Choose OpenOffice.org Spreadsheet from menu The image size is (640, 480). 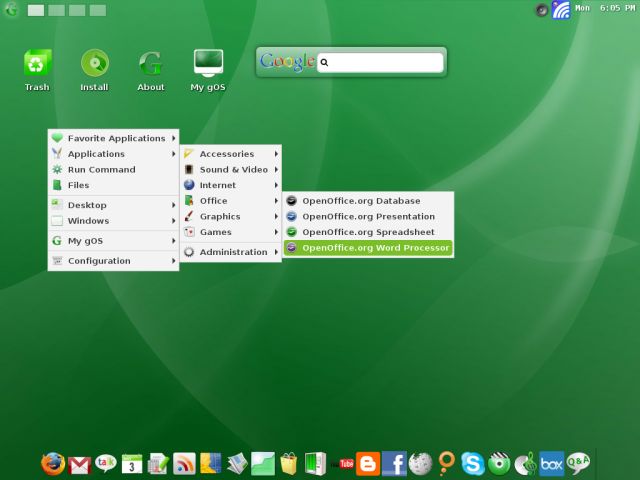coord(367,232)
